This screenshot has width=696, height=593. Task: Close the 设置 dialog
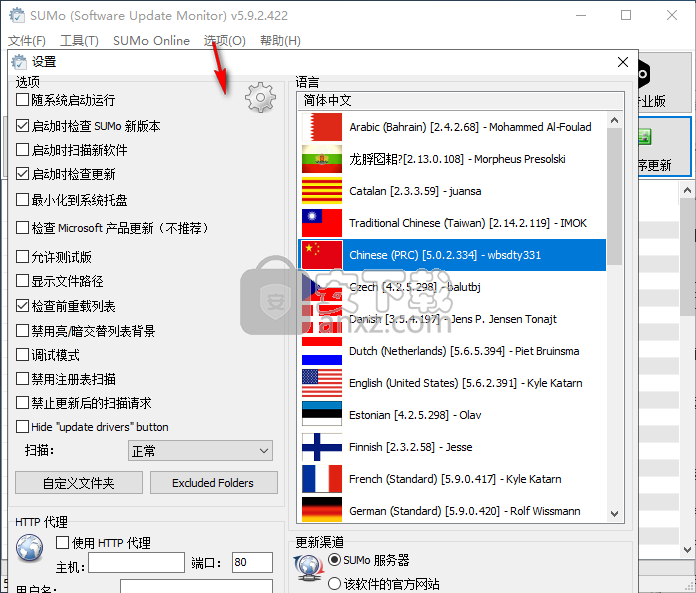tap(623, 62)
